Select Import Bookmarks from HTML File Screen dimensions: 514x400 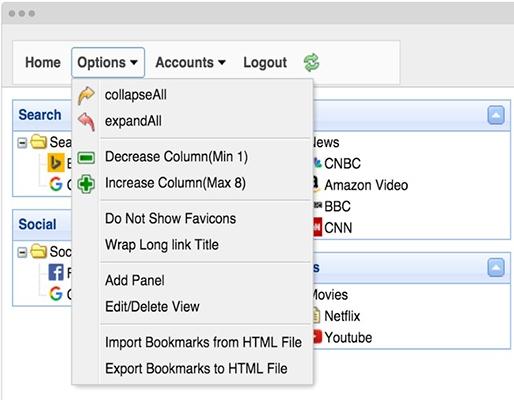tap(203, 342)
